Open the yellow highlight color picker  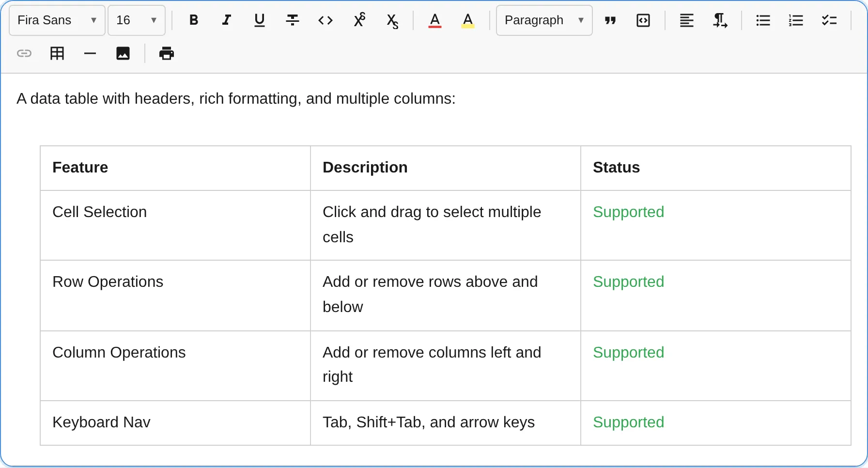[467, 20]
